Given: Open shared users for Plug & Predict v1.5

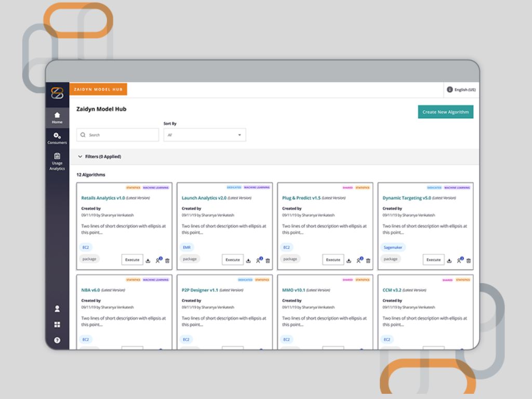Looking at the screenshot, I should (359, 260).
